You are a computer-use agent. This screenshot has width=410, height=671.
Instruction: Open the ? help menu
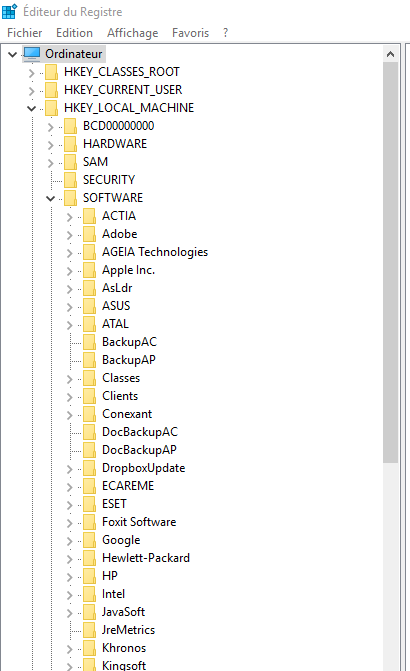226,33
